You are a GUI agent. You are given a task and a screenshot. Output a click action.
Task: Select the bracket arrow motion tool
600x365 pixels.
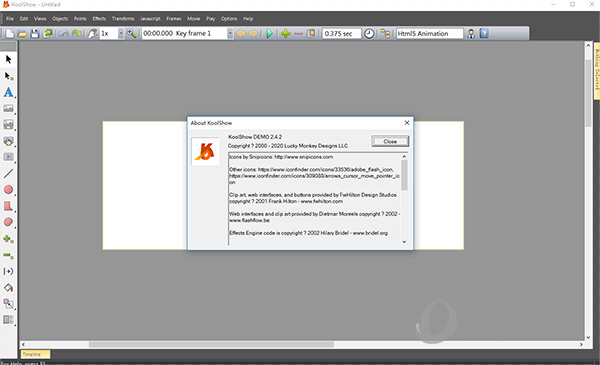[x=8, y=271]
